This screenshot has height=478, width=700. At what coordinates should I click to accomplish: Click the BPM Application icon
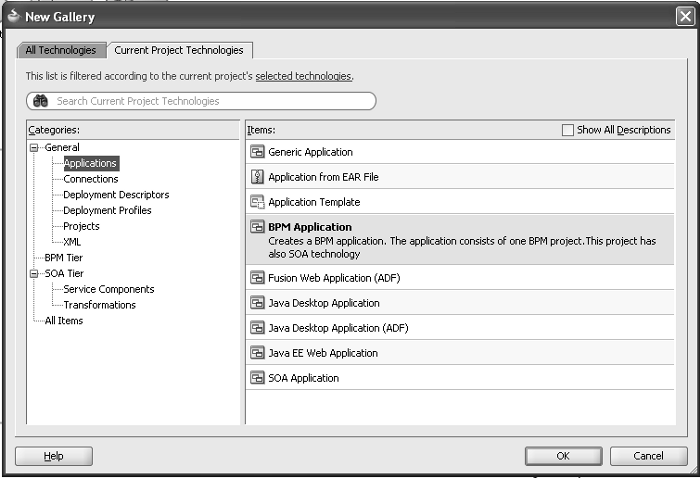tap(257, 227)
